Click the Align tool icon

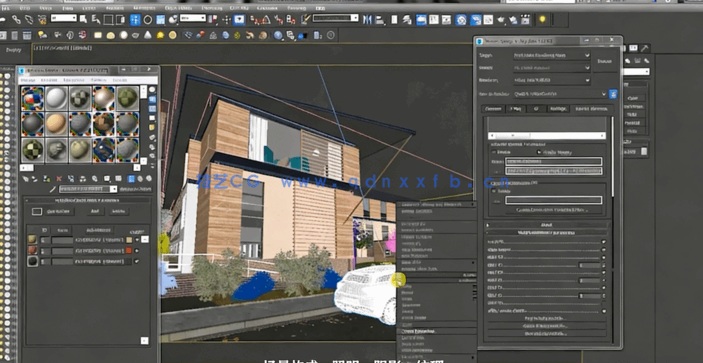pyautogui.click(x=380, y=19)
